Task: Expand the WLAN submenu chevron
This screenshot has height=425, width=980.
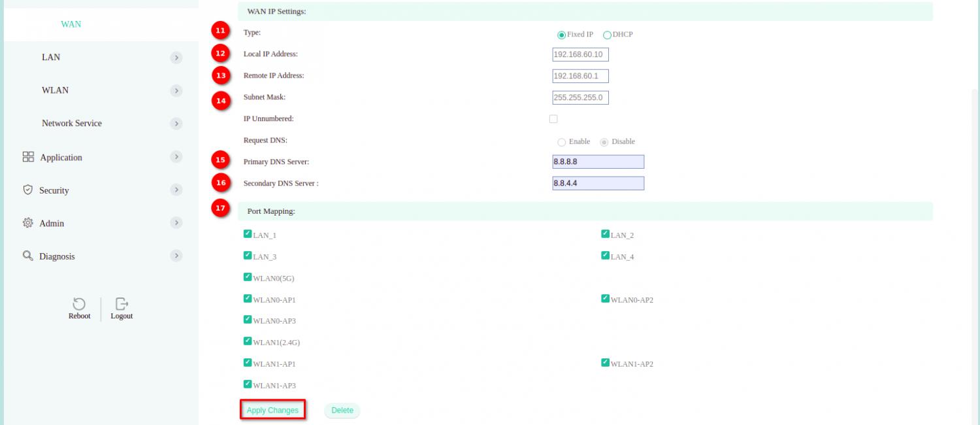Action: click(x=176, y=90)
